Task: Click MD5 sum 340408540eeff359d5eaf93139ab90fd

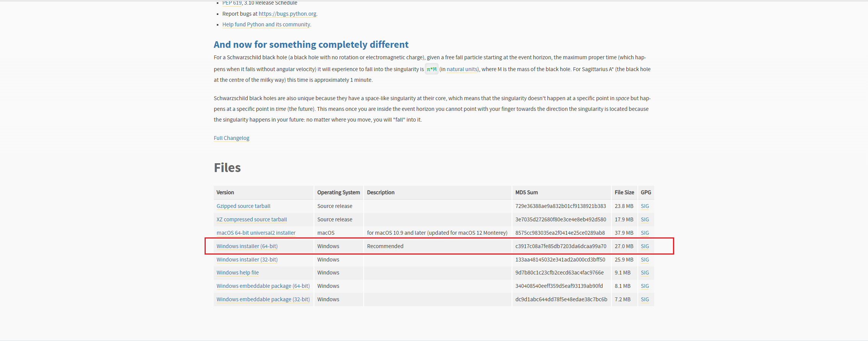Action: [559, 286]
